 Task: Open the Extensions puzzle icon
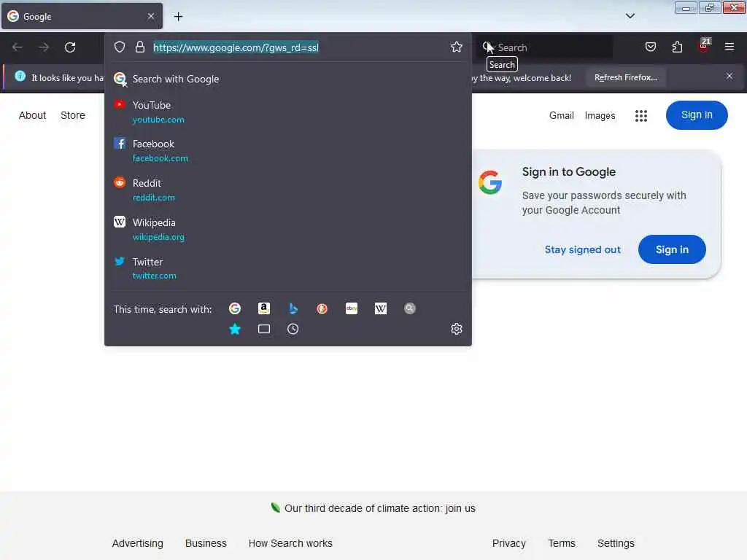point(677,47)
